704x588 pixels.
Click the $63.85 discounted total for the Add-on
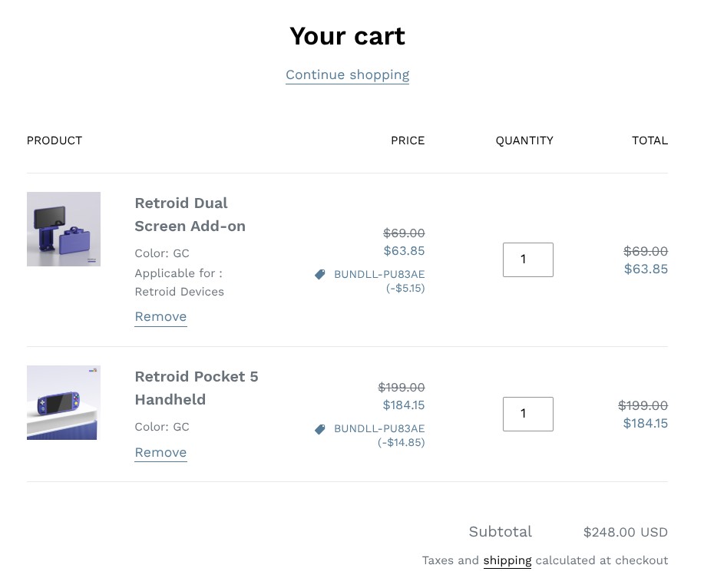(646, 269)
